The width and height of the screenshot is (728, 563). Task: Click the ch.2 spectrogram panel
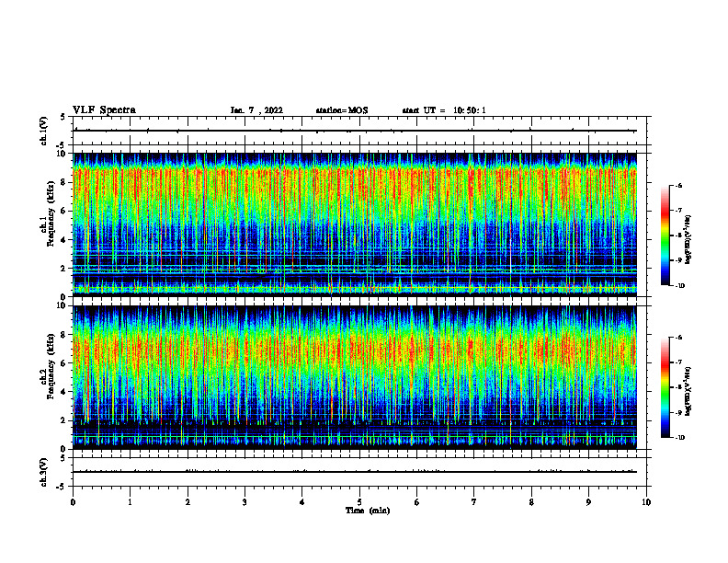point(355,377)
